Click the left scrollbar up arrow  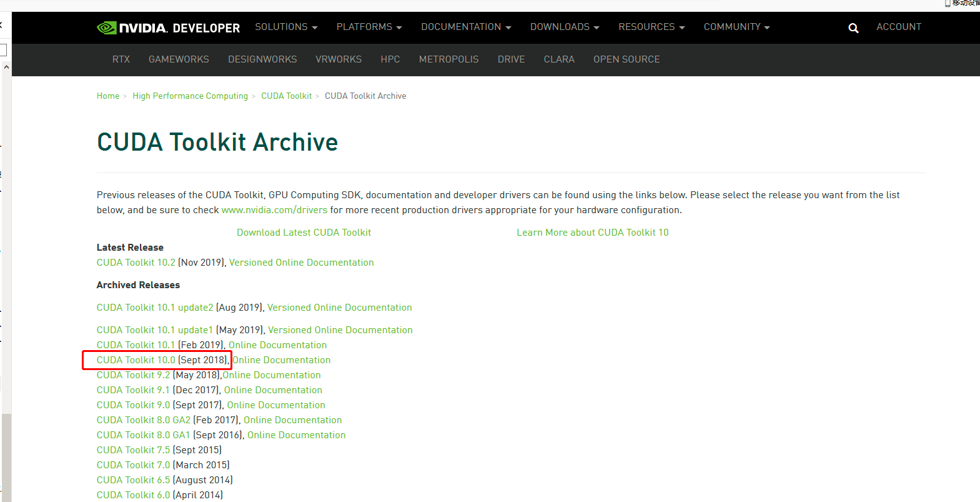click(x=6, y=67)
